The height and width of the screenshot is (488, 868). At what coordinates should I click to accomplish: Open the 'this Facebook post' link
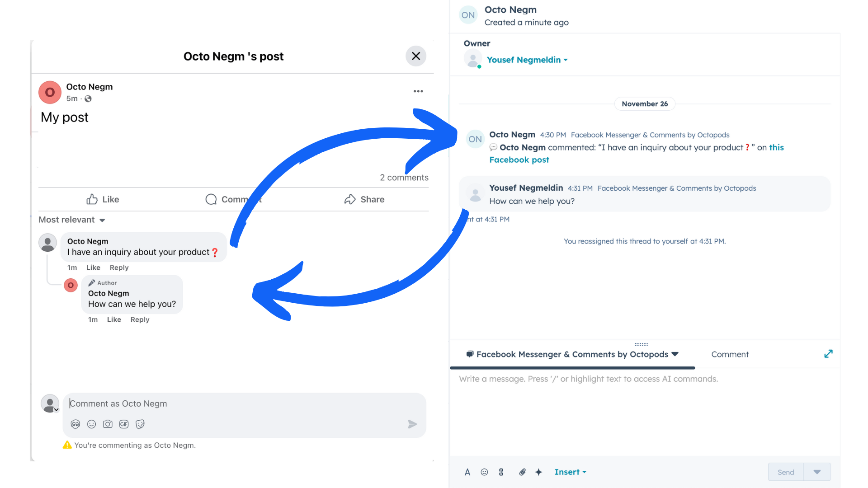(x=519, y=160)
